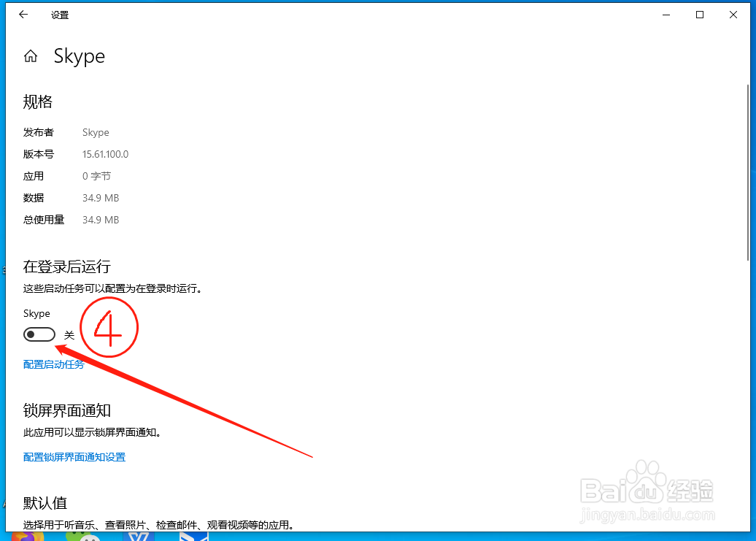
Task: Click the 总使用量 label
Action: click(44, 220)
